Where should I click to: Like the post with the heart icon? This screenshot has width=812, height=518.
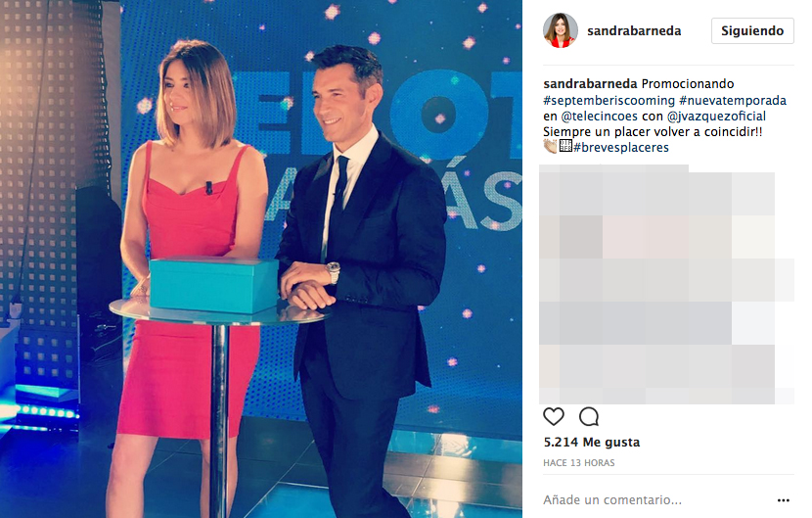(x=553, y=416)
